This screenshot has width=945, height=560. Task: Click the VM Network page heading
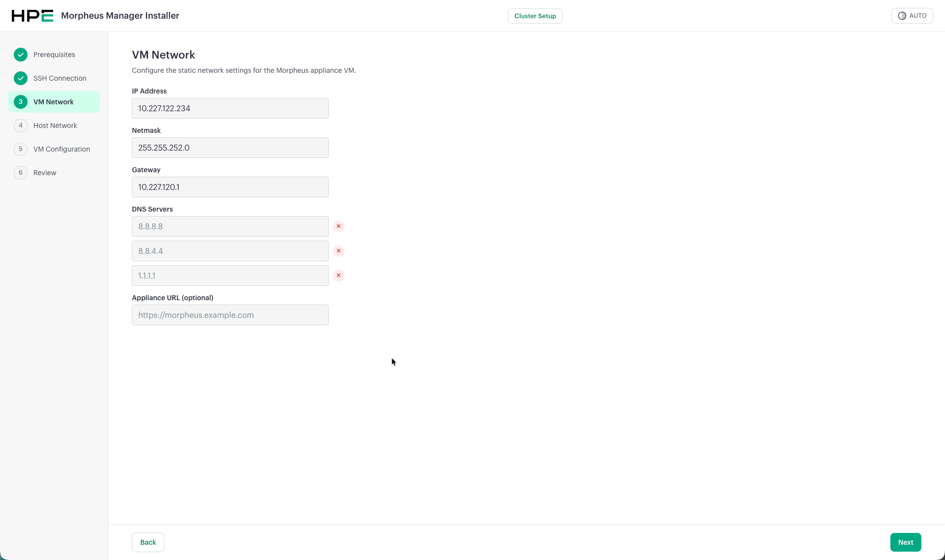click(x=163, y=55)
